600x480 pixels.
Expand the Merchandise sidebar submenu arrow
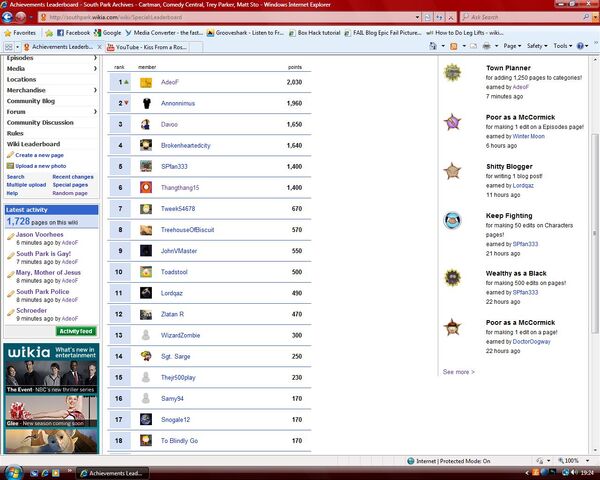click(x=95, y=90)
